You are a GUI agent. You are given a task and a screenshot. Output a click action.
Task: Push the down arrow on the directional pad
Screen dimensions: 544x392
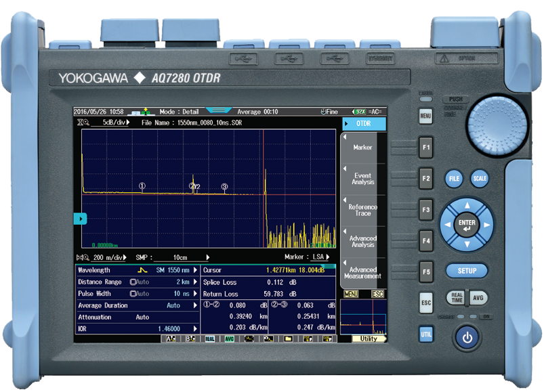coord(467,244)
